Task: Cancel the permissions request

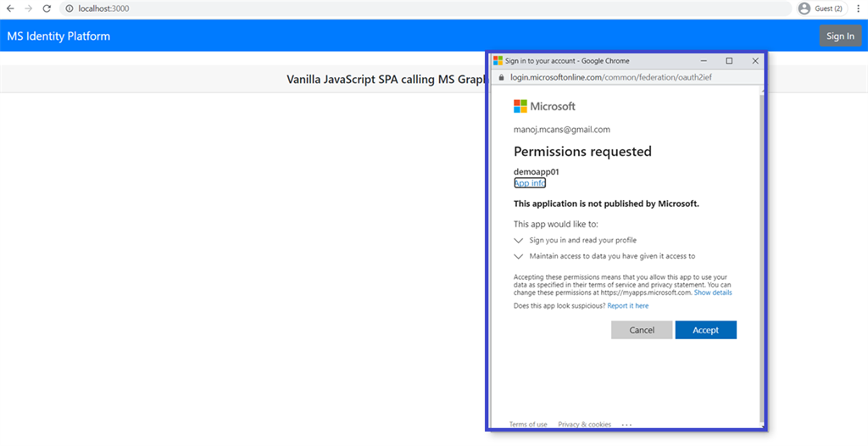Action: [642, 330]
